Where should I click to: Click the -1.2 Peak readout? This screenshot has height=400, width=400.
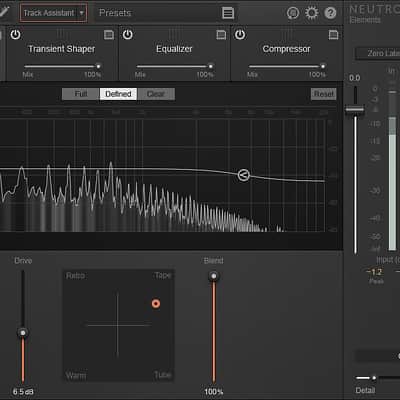374,272
